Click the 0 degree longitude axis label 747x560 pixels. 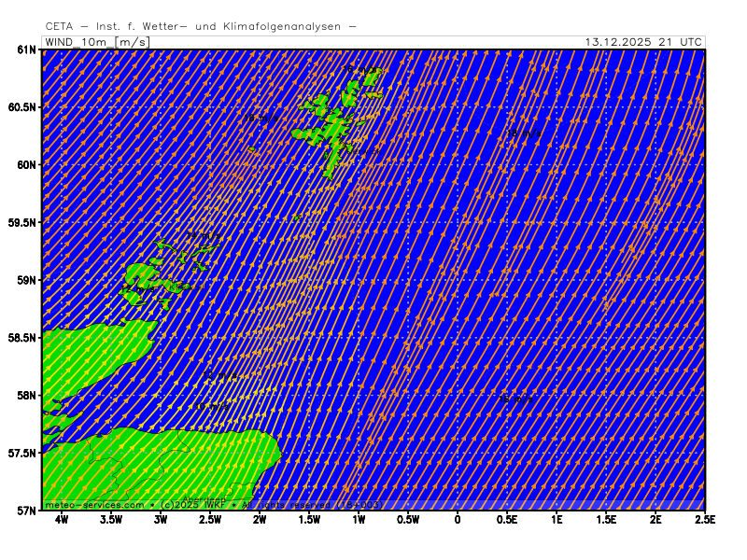(x=458, y=520)
